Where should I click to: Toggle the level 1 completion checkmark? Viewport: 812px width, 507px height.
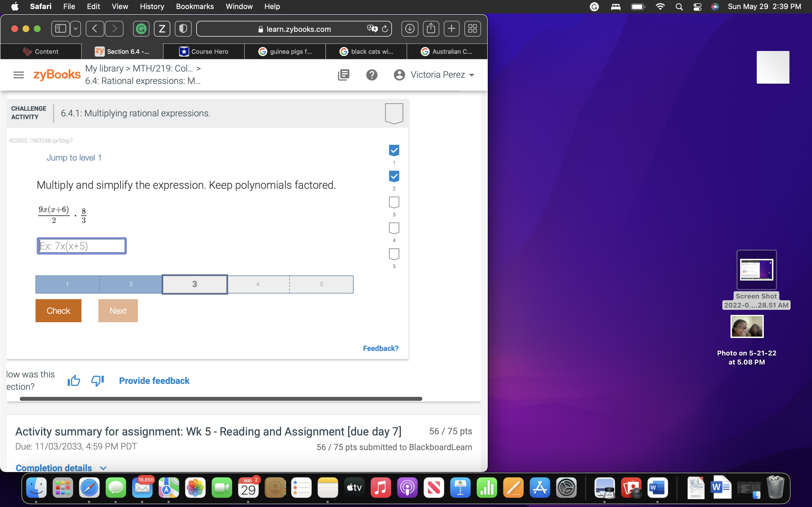(394, 150)
